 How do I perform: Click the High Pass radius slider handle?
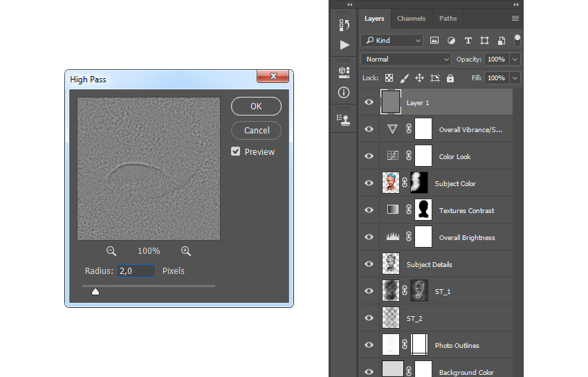tap(95, 291)
